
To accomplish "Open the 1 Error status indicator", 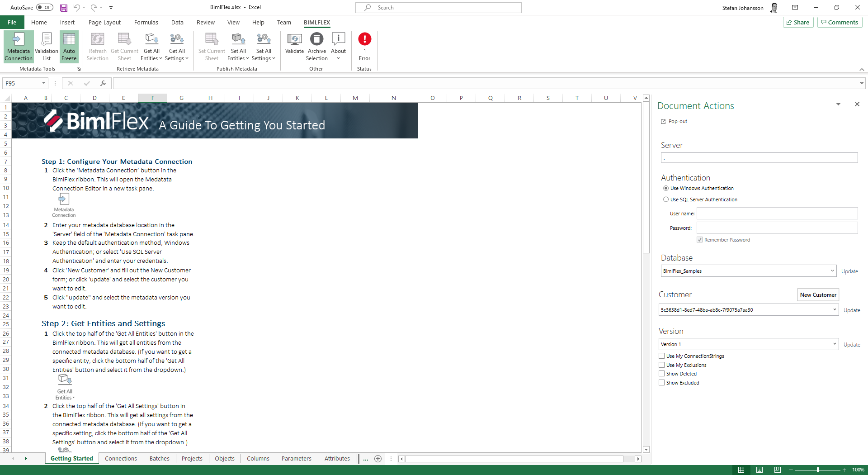I will click(364, 45).
